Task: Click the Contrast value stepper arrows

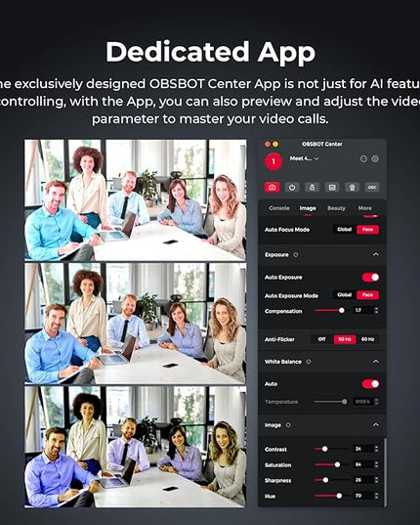Action: [376, 449]
